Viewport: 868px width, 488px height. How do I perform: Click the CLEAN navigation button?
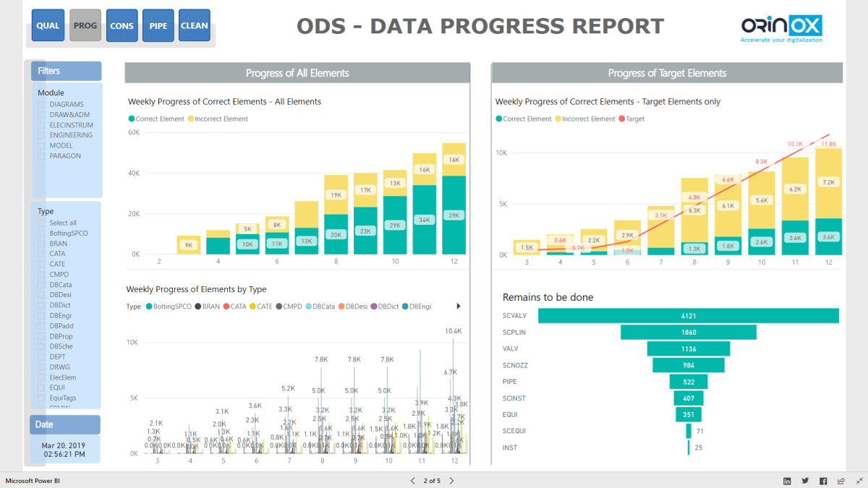[194, 25]
